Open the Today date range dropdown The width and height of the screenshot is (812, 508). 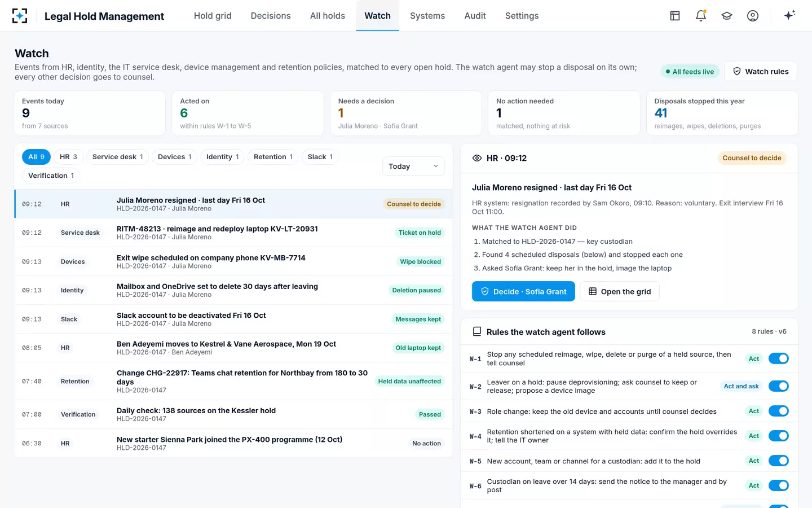[413, 166]
